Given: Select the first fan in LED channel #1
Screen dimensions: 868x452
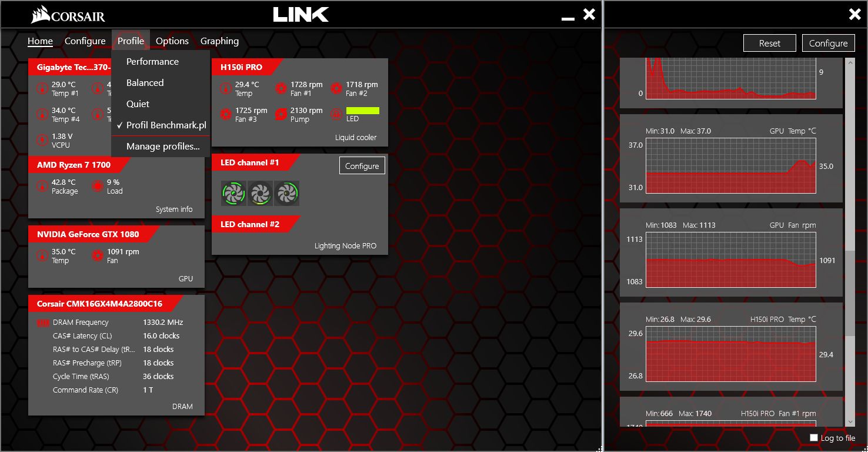Looking at the screenshot, I should tap(234, 193).
